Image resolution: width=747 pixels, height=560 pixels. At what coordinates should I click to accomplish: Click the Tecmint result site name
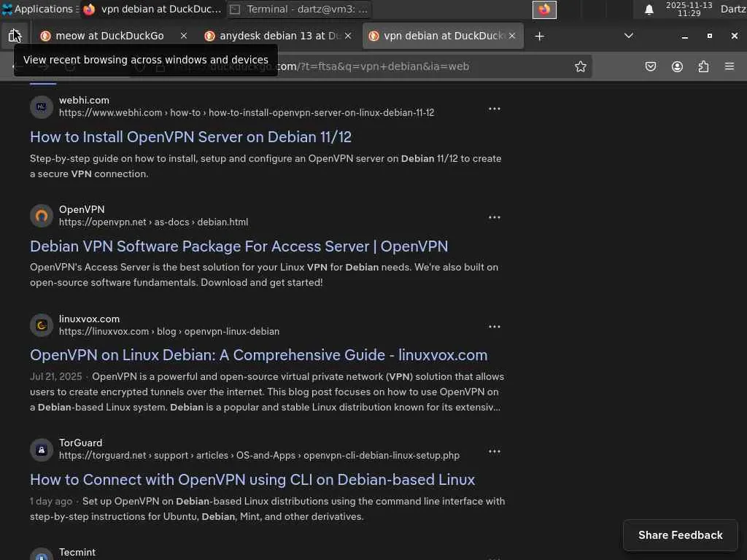click(77, 553)
